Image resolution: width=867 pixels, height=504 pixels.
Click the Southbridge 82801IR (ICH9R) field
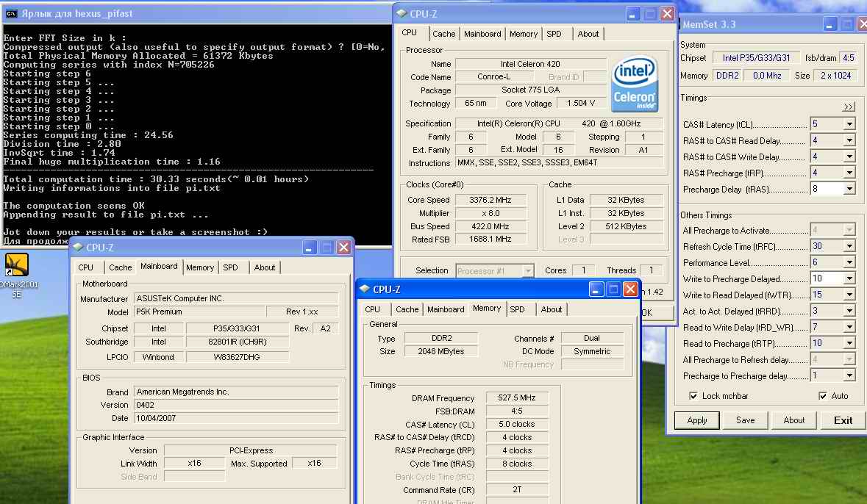click(x=238, y=342)
